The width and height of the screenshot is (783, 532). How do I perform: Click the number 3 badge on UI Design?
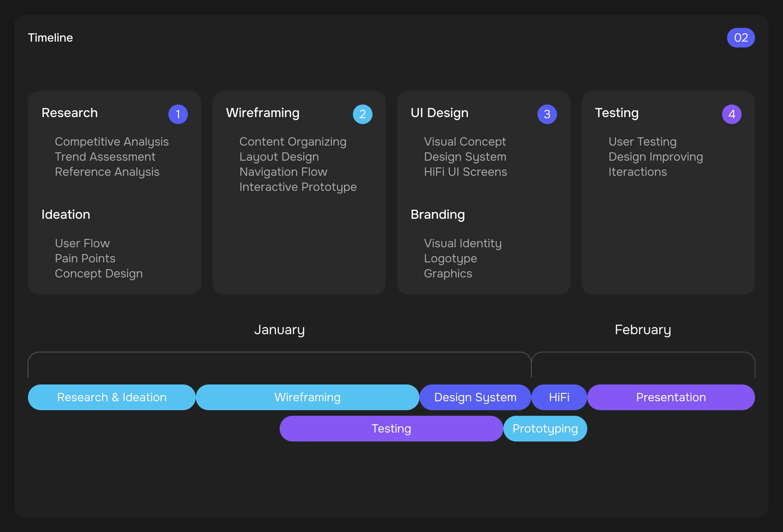pos(547,114)
